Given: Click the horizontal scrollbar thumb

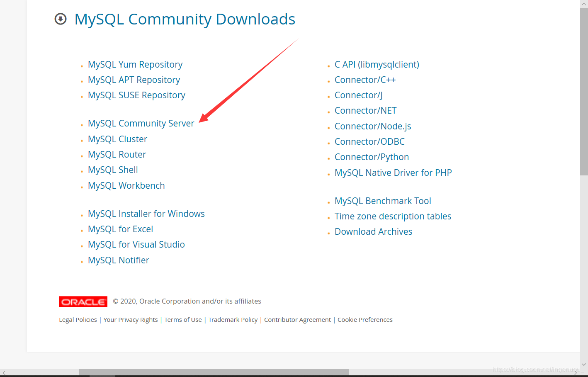Looking at the screenshot, I should [214, 372].
